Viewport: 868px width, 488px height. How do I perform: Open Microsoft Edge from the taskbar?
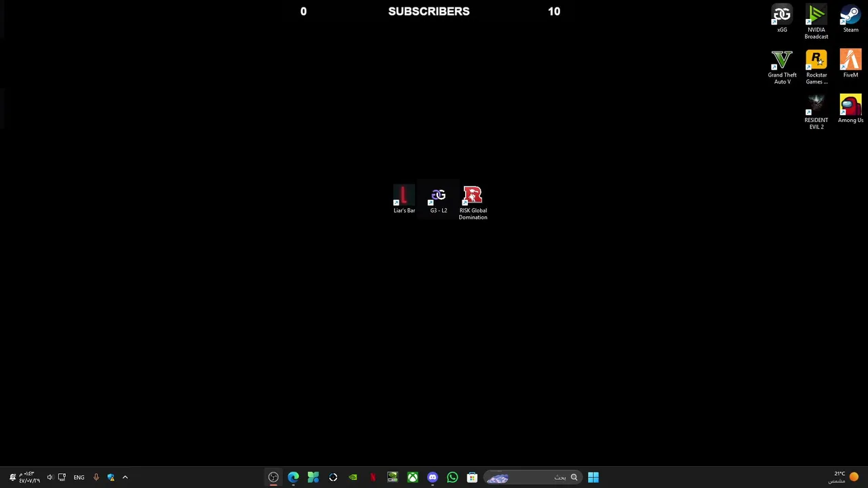[293, 477]
